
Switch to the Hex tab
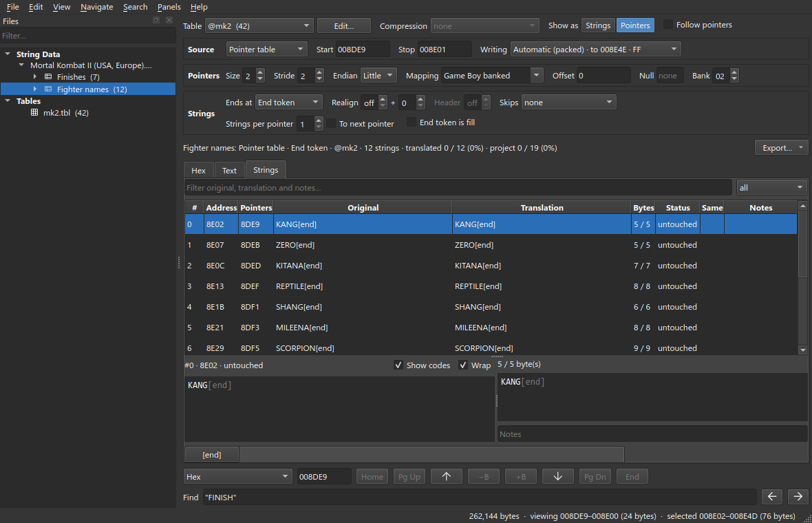[198, 171]
